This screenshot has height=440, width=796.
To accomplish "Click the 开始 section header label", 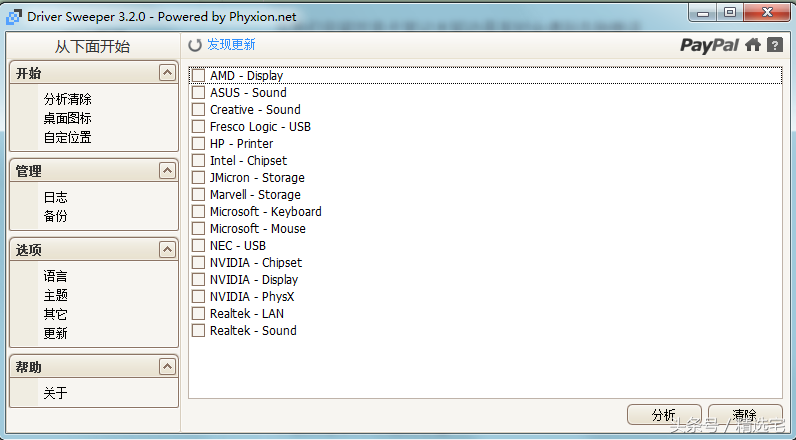I will point(28,73).
